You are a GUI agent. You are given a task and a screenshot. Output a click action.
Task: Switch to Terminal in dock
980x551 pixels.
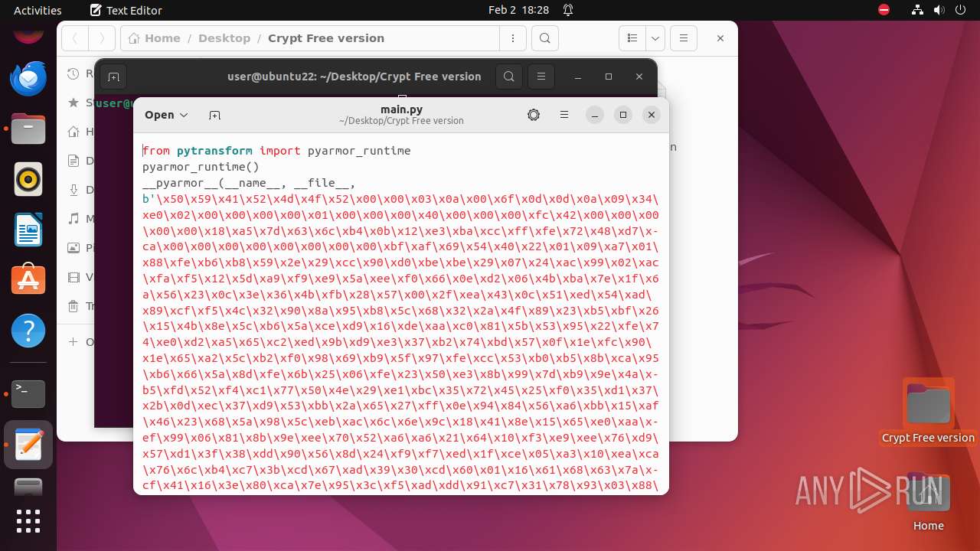click(28, 393)
